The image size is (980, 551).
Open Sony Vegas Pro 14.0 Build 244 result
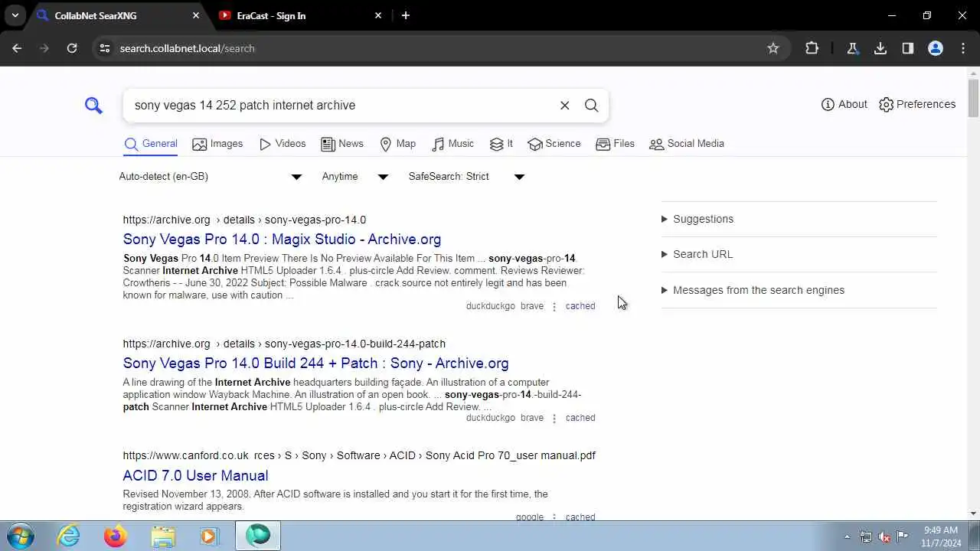315,364
